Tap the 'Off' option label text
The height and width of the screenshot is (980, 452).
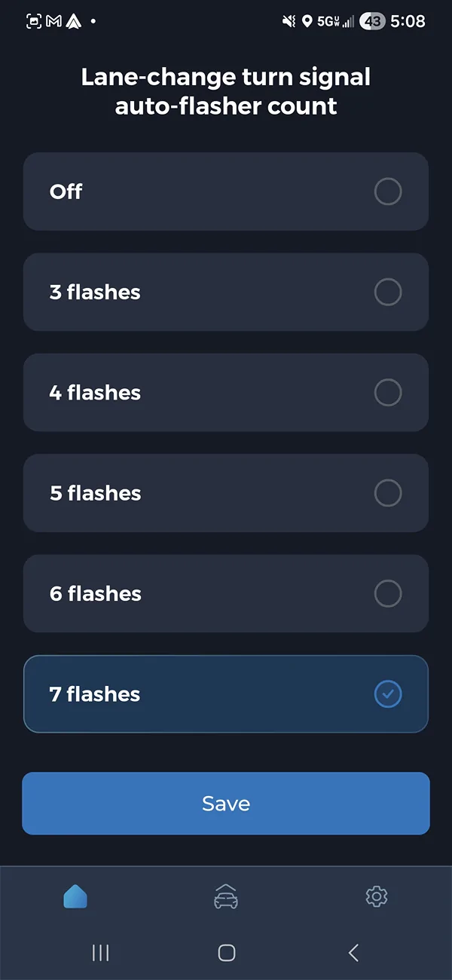pos(66,191)
